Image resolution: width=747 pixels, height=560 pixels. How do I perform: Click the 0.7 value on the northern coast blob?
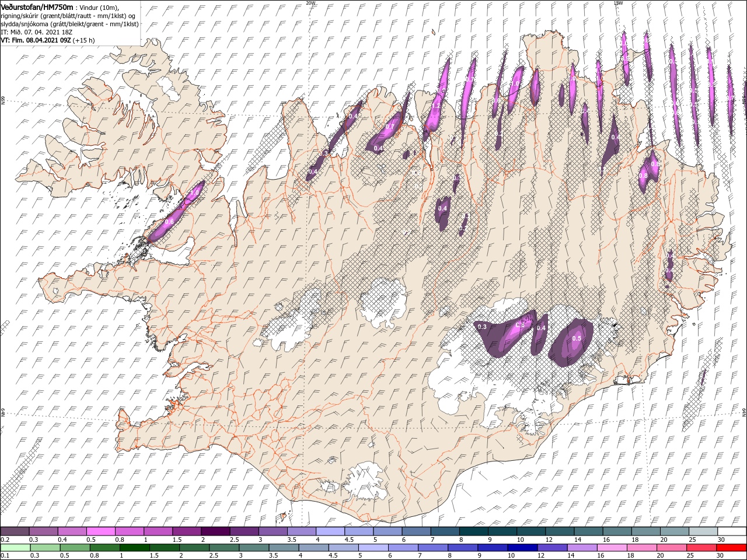click(390, 127)
